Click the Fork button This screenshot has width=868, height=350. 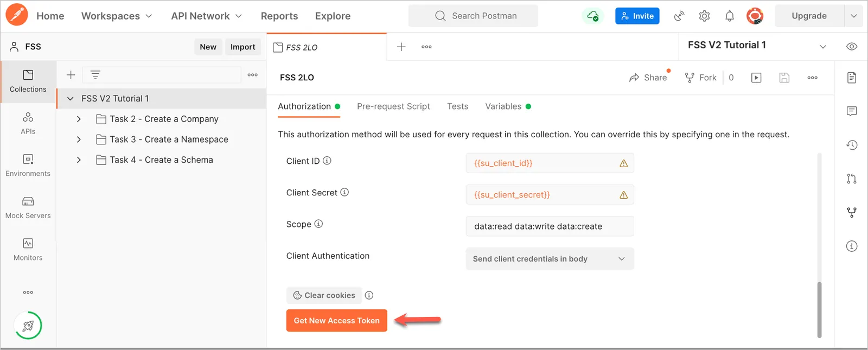coord(700,78)
